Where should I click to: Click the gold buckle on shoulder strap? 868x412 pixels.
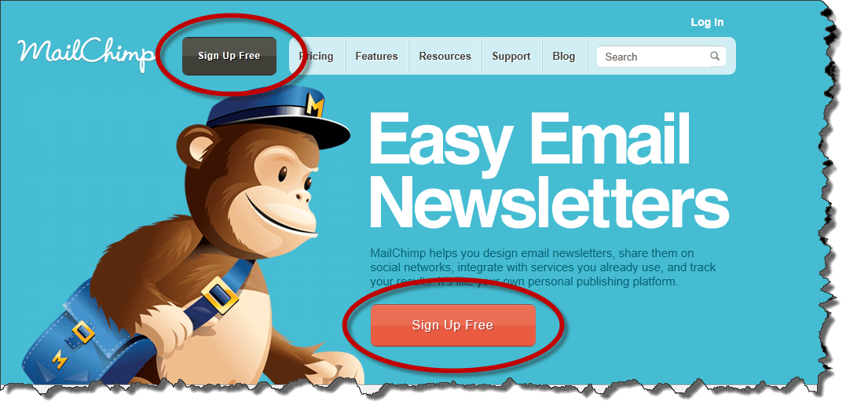click(x=220, y=295)
